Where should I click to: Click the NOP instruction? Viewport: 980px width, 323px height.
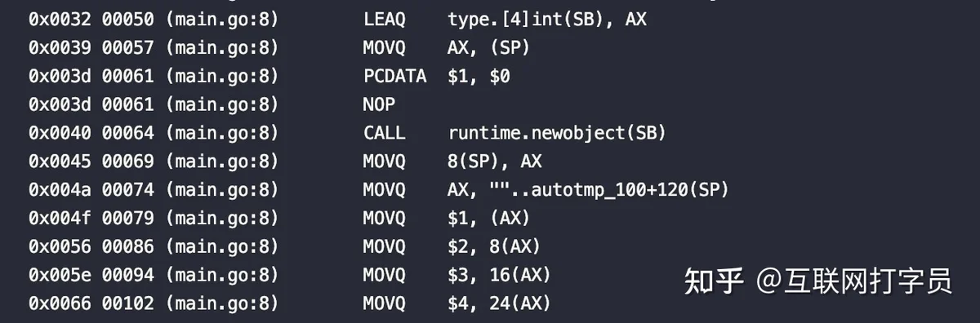379,105
